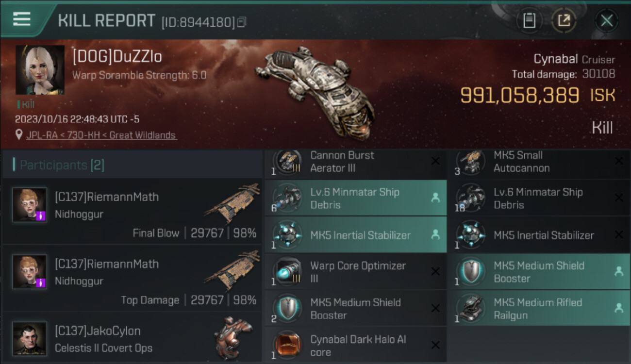The height and width of the screenshot is (364, 631).
Task: Share the kill report externally
Action: click(x=564, y=20)
